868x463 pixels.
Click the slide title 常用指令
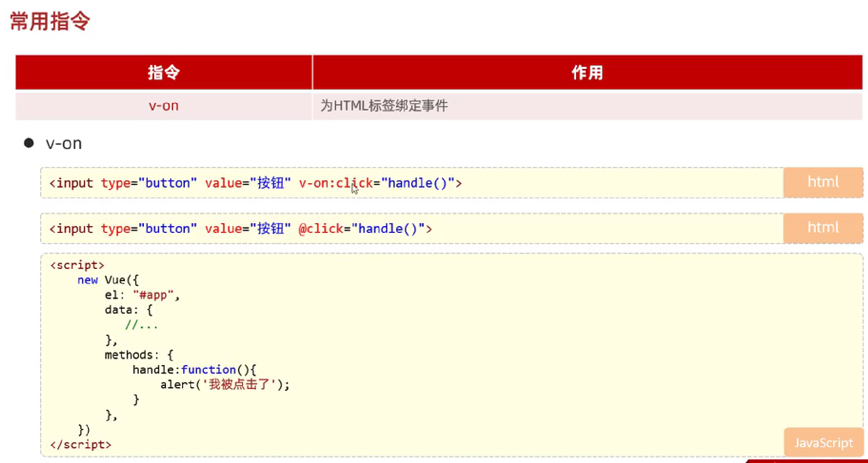point(50,21)
